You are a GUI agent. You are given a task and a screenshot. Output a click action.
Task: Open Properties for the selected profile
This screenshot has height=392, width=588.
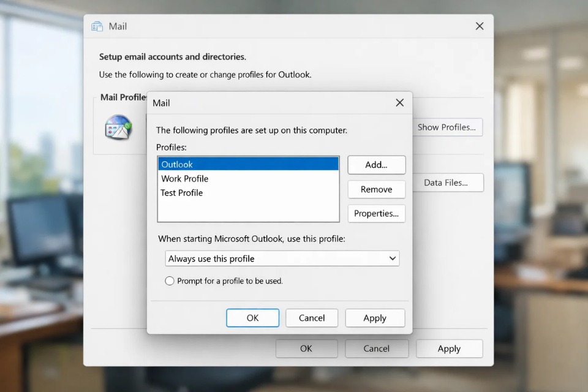376,214
